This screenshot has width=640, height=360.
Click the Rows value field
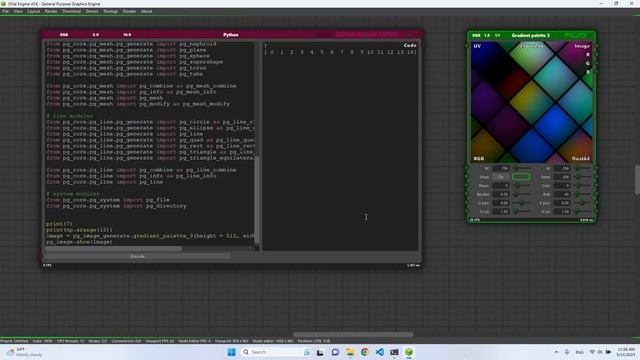(501, 186)
